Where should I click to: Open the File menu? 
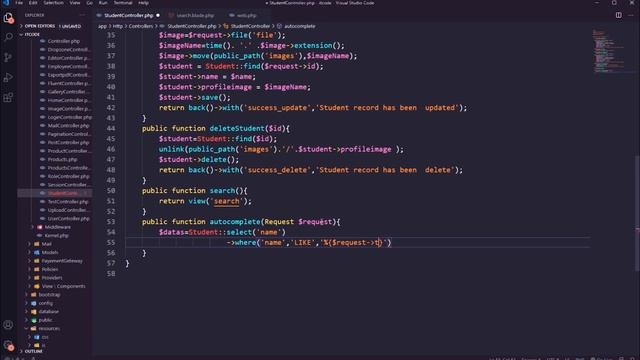click(x=19, y=3)
